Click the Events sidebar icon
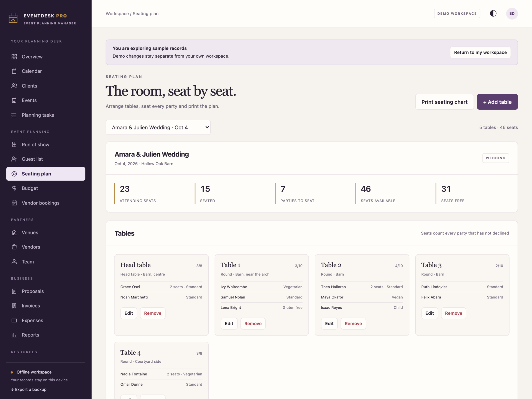The width and height of the screenshot is (532, 399). pyautogui.click(x=14, y=100)
